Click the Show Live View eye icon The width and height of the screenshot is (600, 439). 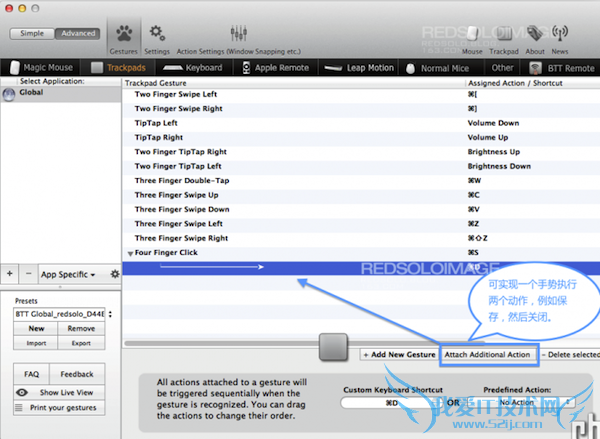(x=22, y=392)
